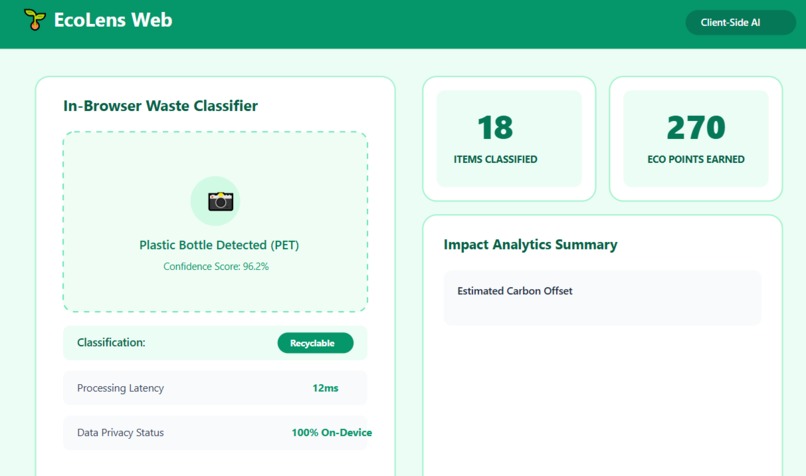The image size is (806, 476).
Task: Click the 100% On-Device value
Action: coord(332,433)
